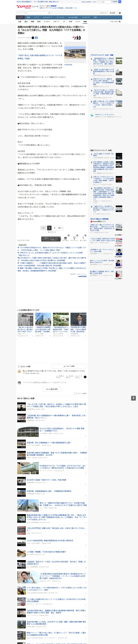
Task: Share article on Facebook icon
Action: coord(36,38)
